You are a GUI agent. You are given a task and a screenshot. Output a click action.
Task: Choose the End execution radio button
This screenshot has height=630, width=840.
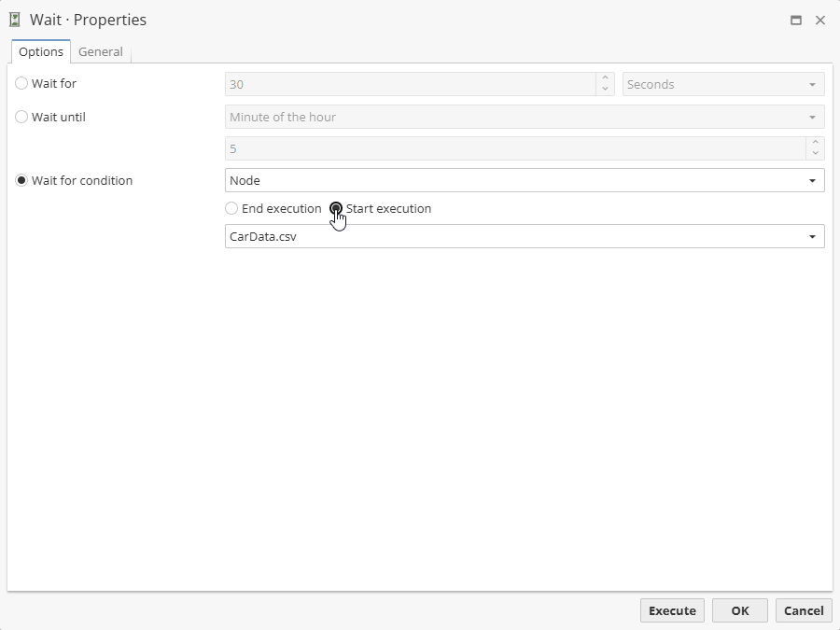pyautogui.click(x=231, y=209)
